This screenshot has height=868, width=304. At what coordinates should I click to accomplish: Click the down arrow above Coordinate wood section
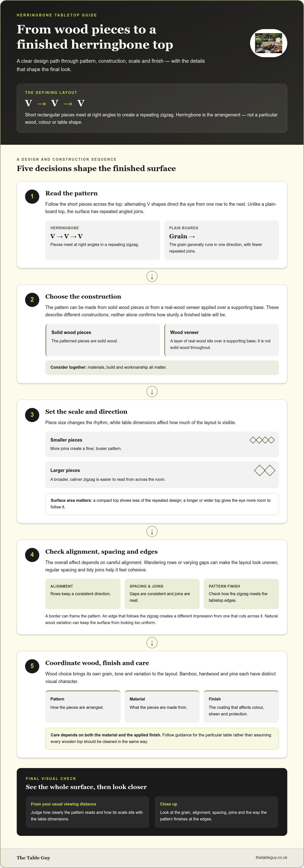pos(152,643)
